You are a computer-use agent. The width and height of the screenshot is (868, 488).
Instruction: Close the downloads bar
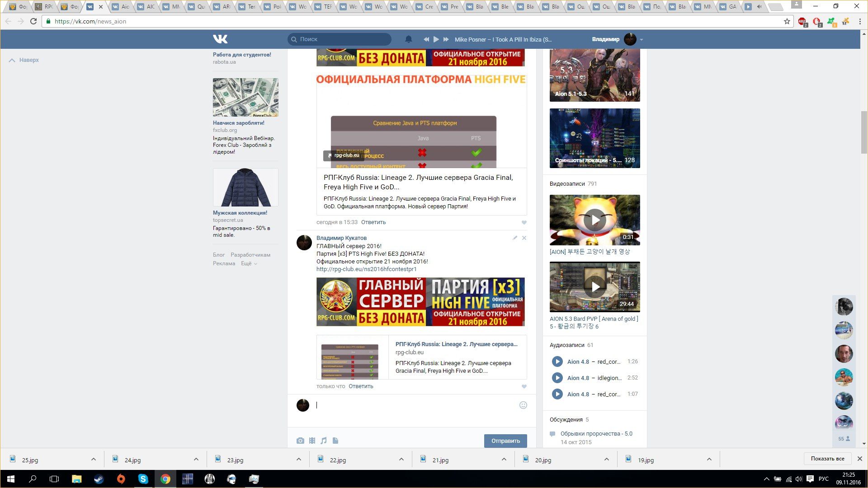860,459
